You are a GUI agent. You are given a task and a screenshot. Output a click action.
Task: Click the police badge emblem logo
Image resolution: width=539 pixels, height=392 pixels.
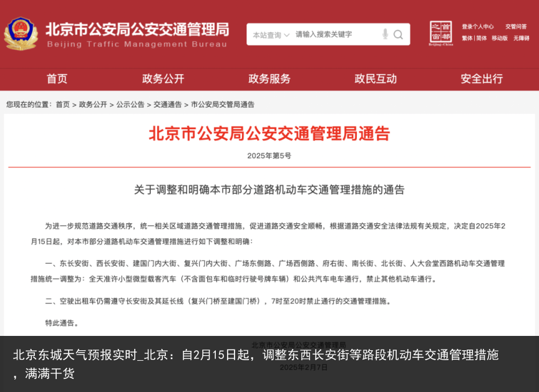pyautogui.click(x=21, y=34)
